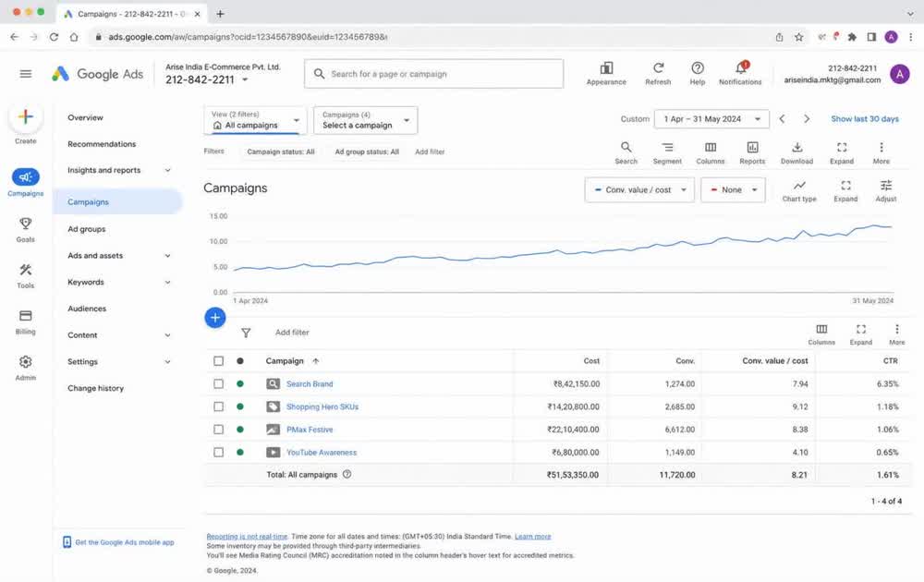Image resolution: width=924 pixels, height=582 pixels.
Task: Expand Insights and reports menu
Action: point(167,170)
